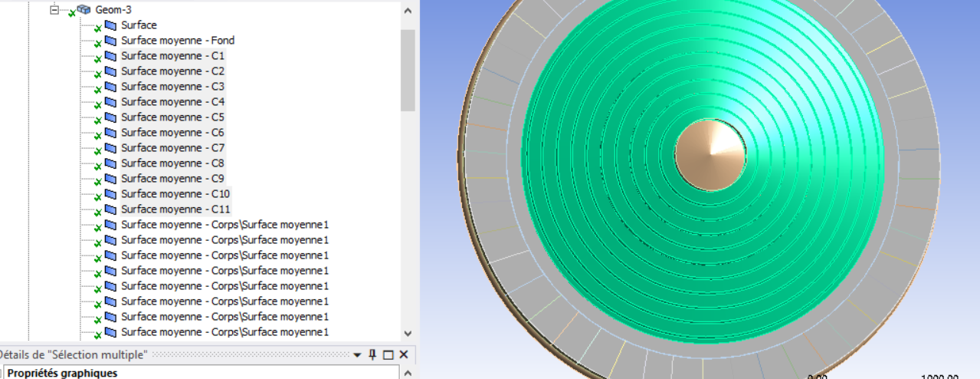Click the tree scrollbar up arrow

pyautogui.click(x=408, y=11)
